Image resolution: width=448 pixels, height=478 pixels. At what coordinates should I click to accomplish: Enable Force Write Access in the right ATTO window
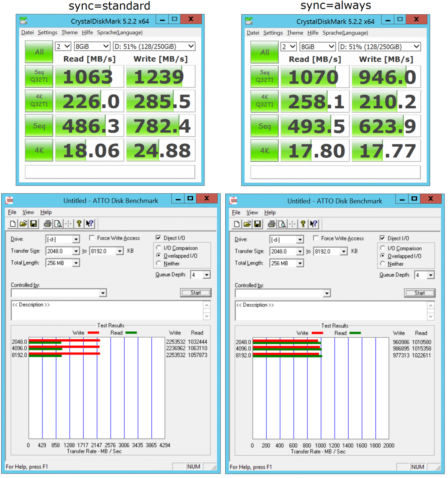click(x=316, y=238)
